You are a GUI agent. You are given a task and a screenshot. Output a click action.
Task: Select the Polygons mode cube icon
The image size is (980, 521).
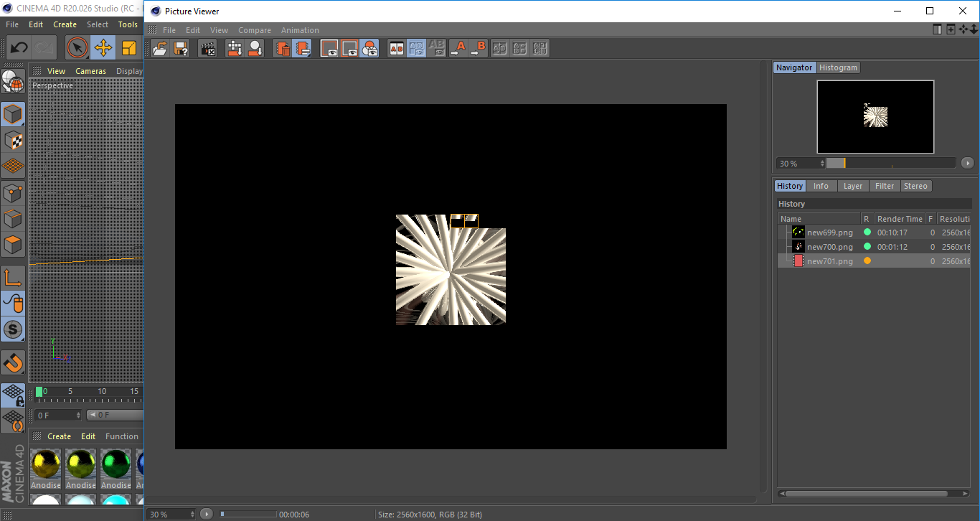pyautogui.click(x=13, y=245)
